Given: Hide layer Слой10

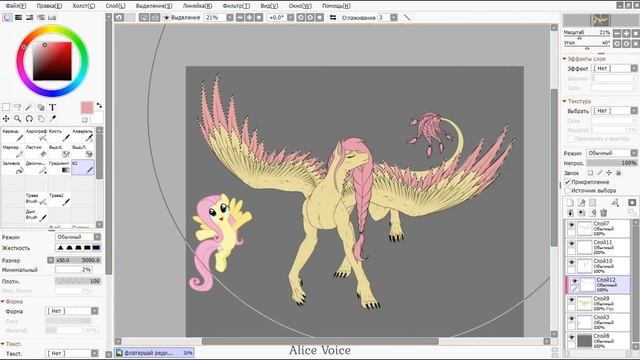Looking at the screenshot, I should pyautogui.click(x=571, y=262).
